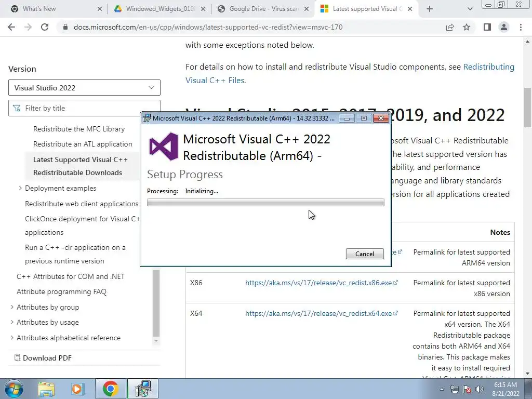Click Download PDF link
Screen dimensions: 532x399
43,358
